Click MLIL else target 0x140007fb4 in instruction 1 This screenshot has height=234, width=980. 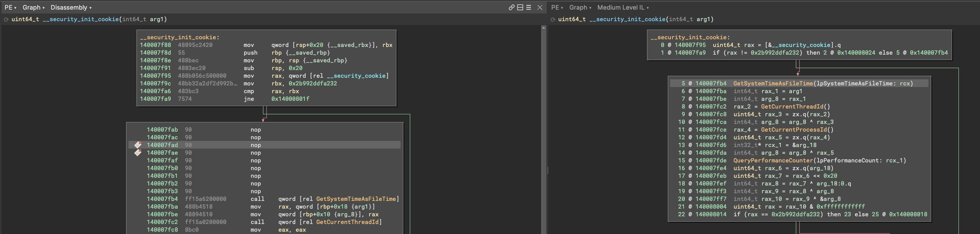pos(929,53)
